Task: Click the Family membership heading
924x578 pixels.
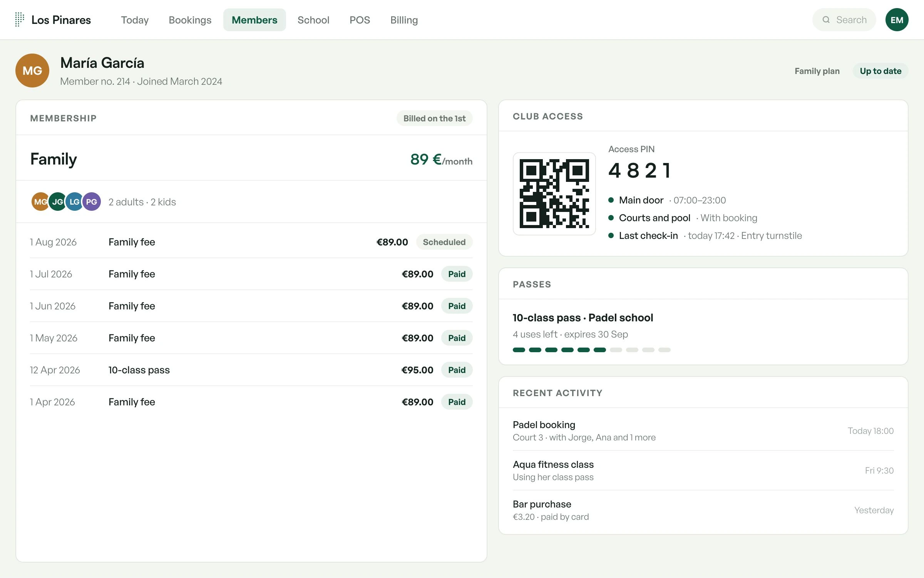Action: [54, 159]
